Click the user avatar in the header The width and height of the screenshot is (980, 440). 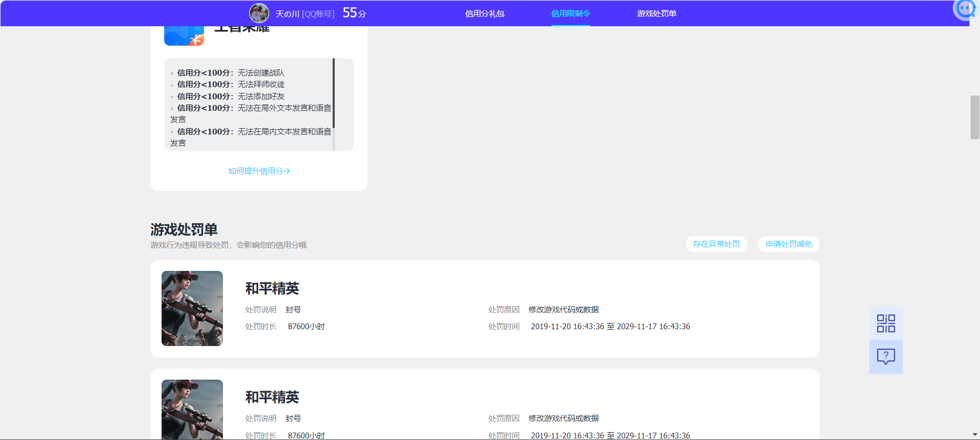(x=259, y=13)
